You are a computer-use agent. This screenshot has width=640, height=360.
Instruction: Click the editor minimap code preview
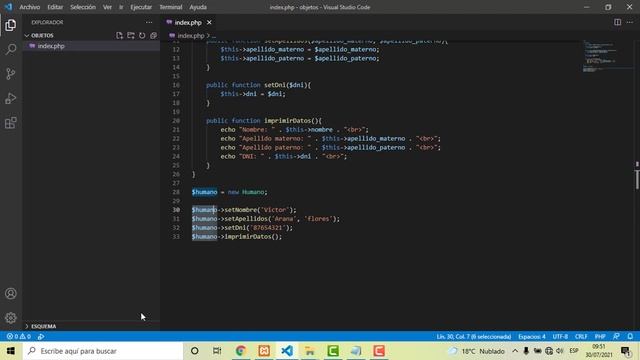point(601,56)
